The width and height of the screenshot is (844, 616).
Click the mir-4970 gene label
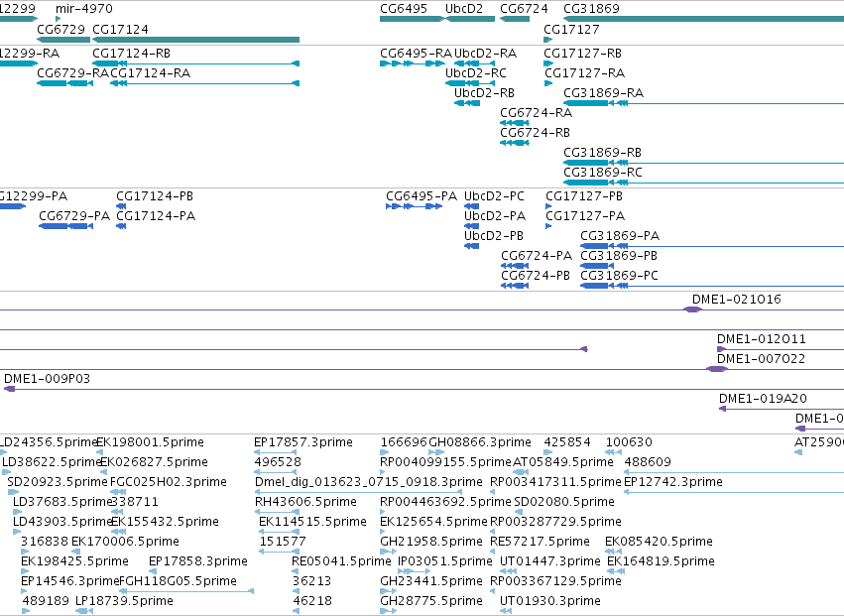tap(84, 9)
